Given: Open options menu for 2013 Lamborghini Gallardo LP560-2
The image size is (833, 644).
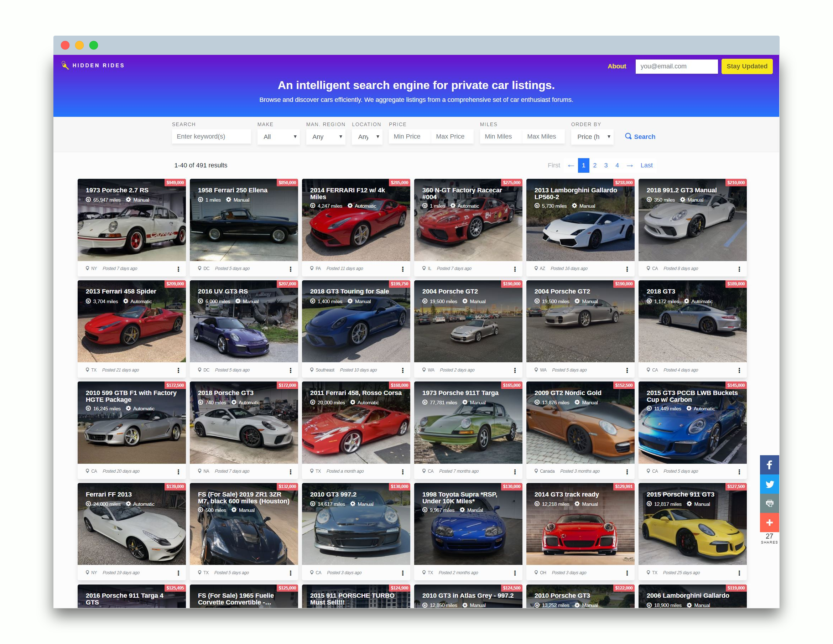Looking at the screenshot, I should coord(627,269).
